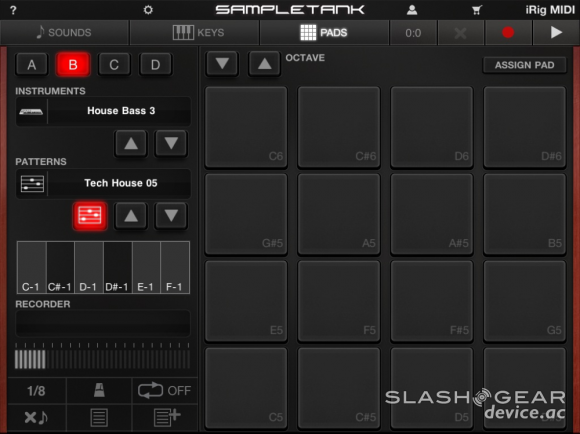Image resolution: width=580 pixels, height=434 pixels.
Task: Hit the C5 pad
Action: tap(246, 388)
